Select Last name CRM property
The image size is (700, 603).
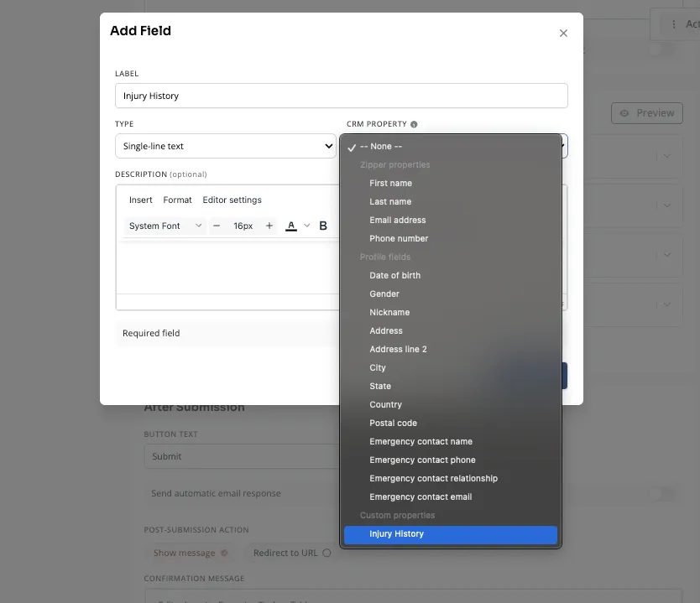point(451,201)
